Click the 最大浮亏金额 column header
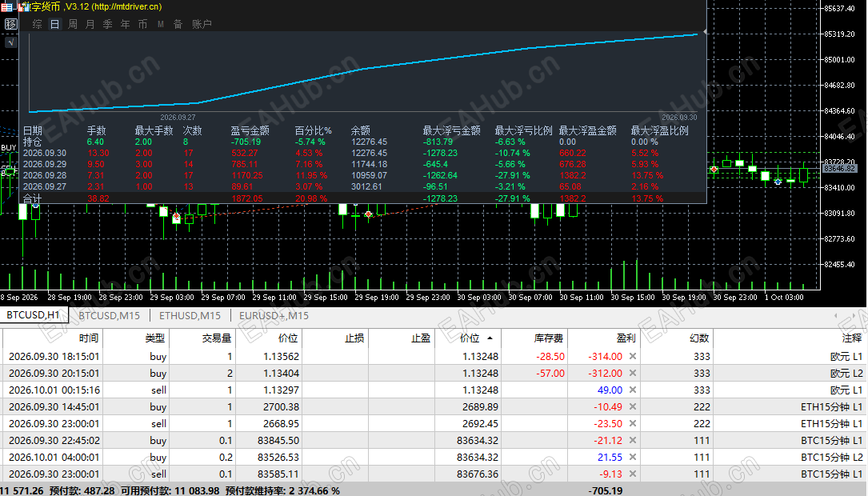868x496 pixels. pos(452,130)
